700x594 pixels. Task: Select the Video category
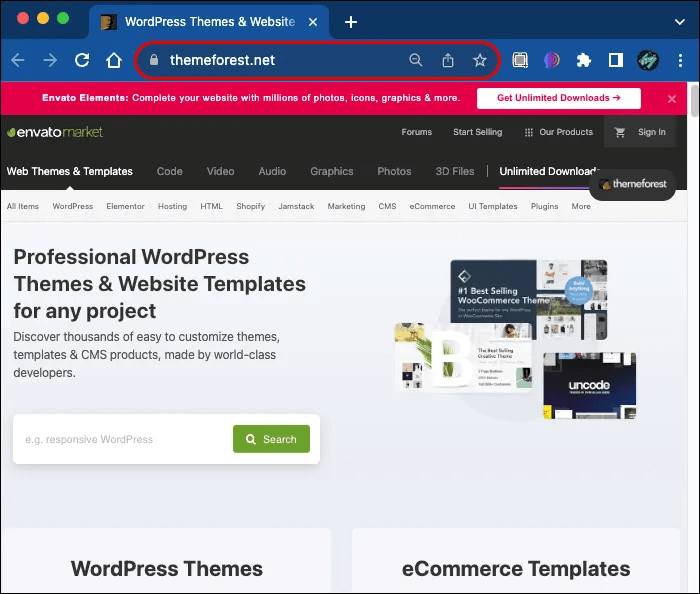coord(221,171)
